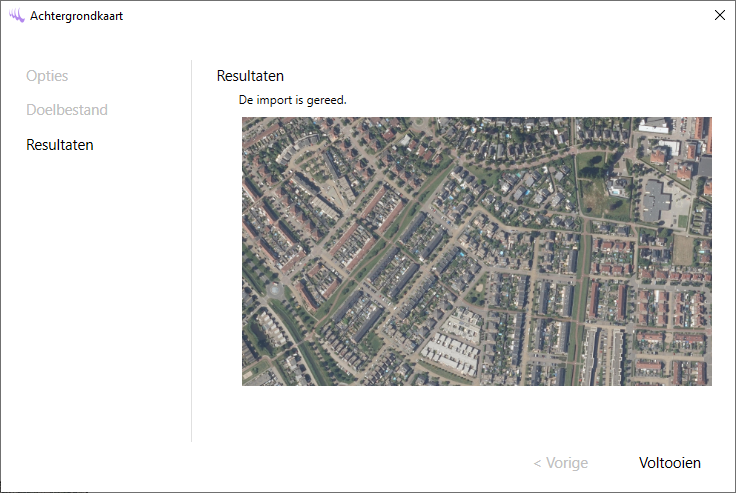
Task: Click the large grey-roofed building in aerial photo
Action: point(657,199)
